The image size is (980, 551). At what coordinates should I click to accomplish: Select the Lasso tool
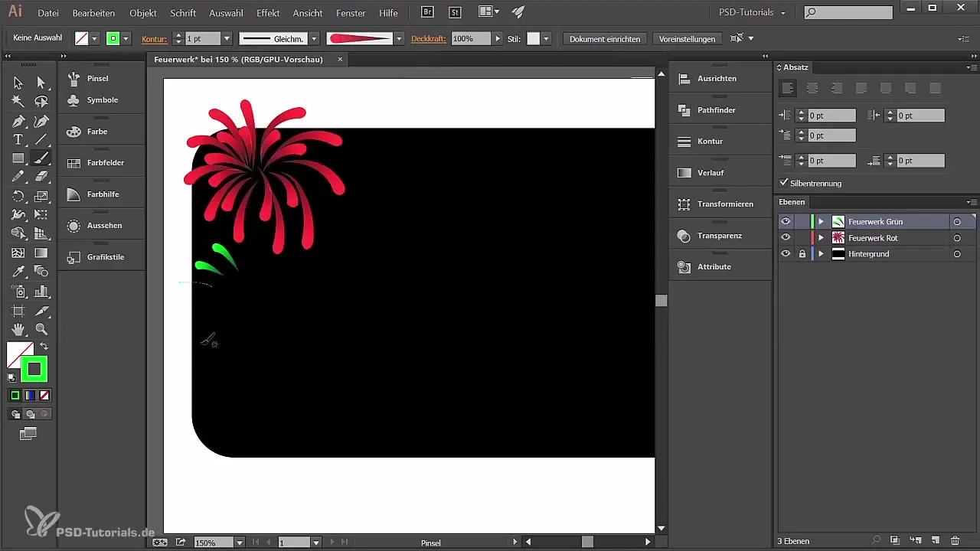point(41,101)
